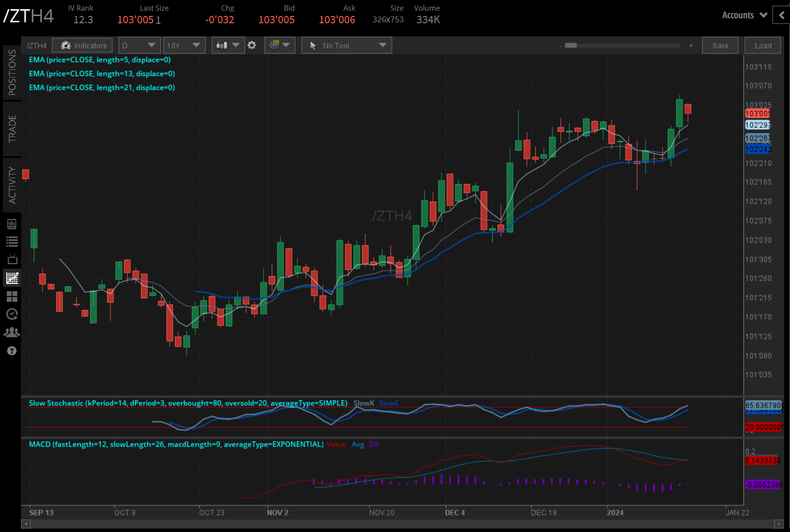Click the SEP 13 date axis label
Screen dimensions: 790x532
[41, 513]
